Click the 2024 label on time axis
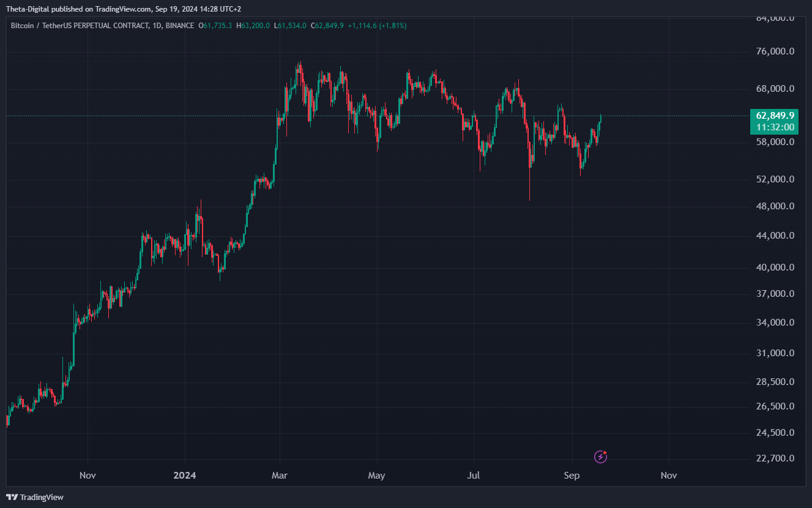 pyautogui.click(x=184, y=475)
